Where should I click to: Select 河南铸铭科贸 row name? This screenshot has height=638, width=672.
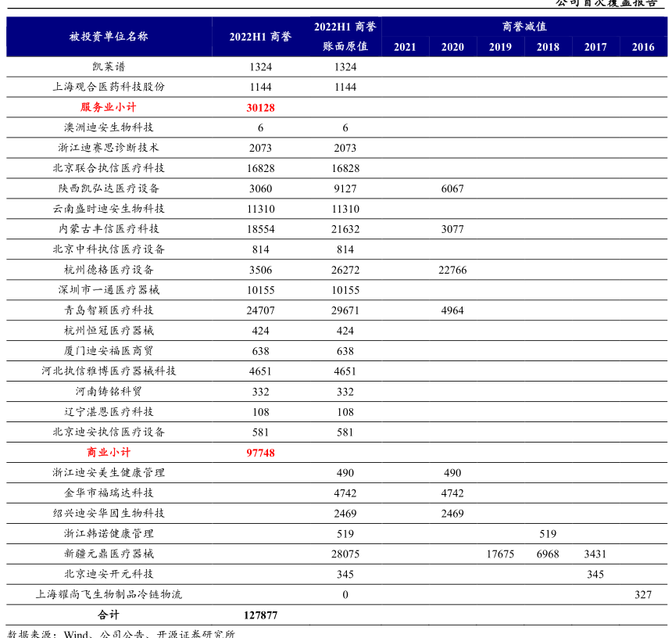[109, 392]
